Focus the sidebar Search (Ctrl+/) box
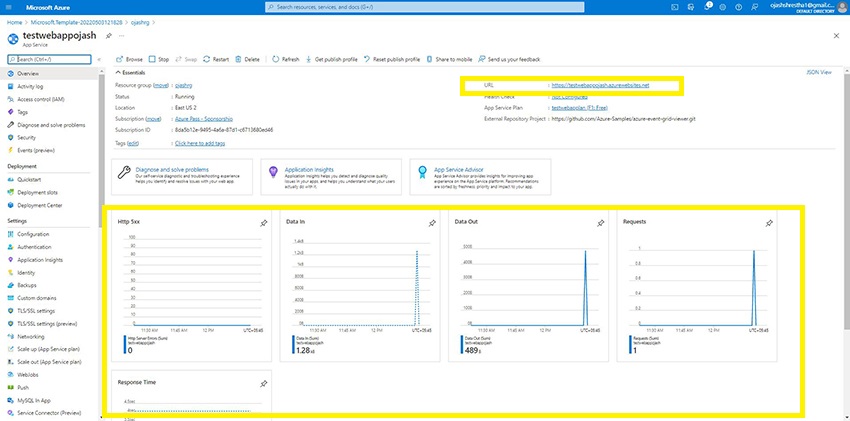850x421 pixels. tap(49, 60)
